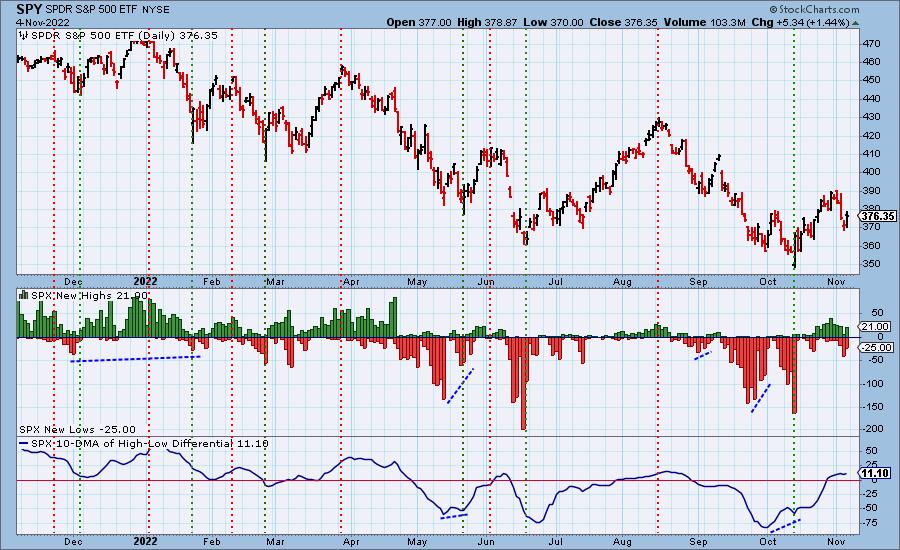Click the boxed -25.00 New Lows axis label
Viewport: 900px width, 550px height.
click(877, 348)
